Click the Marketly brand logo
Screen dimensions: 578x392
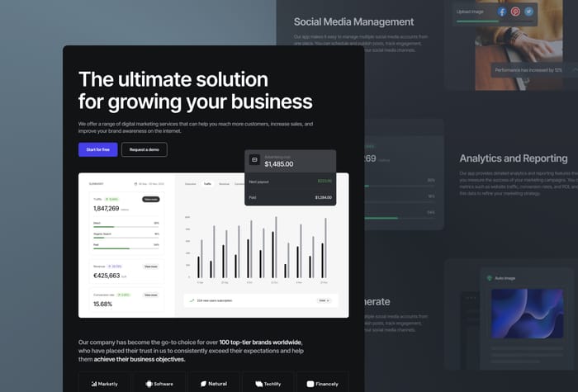tap(105, 384)
